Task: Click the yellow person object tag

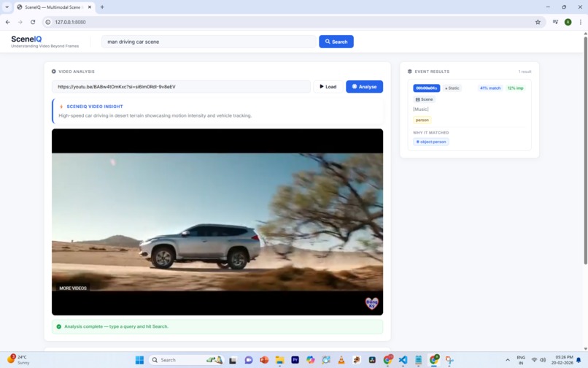Action: (x=422, y=120)
